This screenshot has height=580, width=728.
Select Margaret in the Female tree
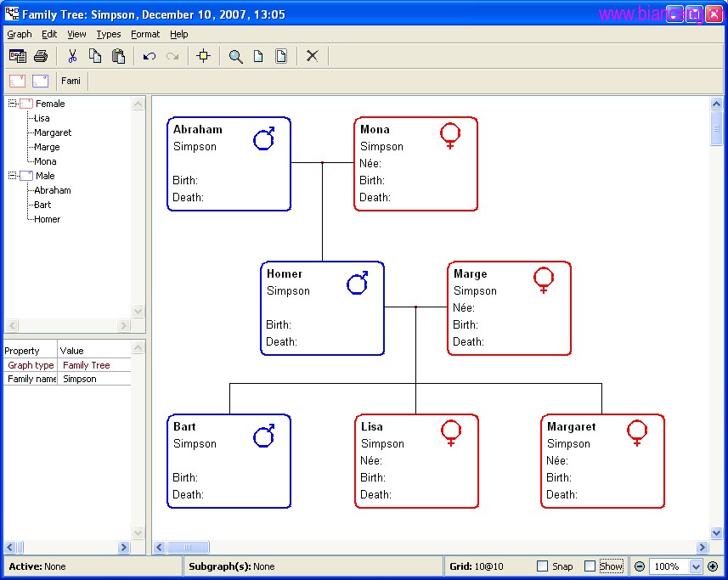53,132
